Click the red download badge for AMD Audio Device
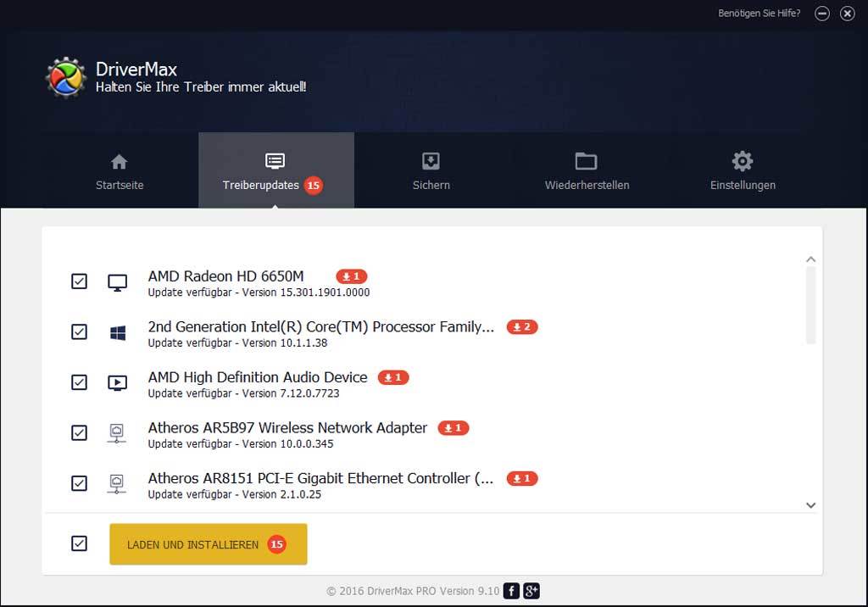The width and height of the screenshot is (868, 607). point(393,377)
